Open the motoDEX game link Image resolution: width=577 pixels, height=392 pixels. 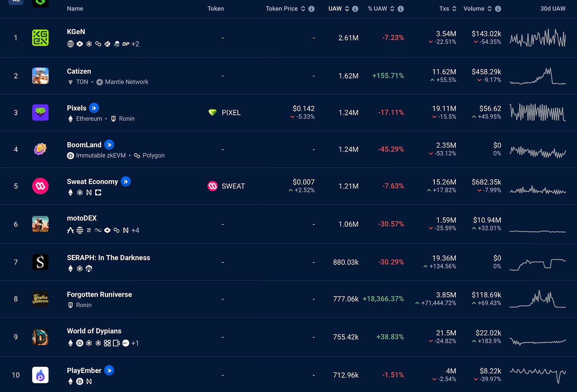coord(82,218)
